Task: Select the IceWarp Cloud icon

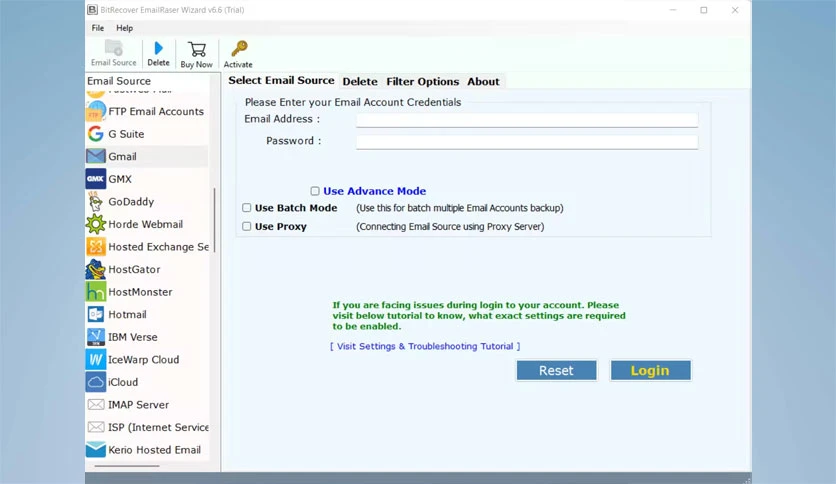Action: coord(95,359)
